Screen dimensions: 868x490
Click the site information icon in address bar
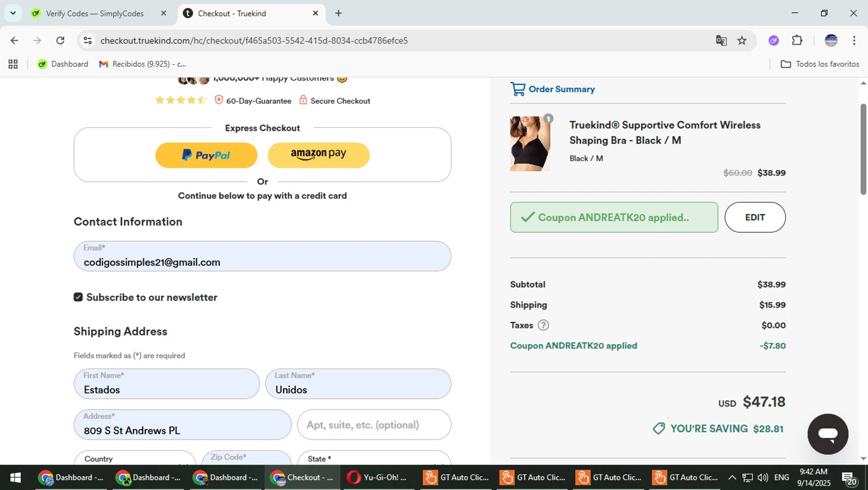point(88,40)
